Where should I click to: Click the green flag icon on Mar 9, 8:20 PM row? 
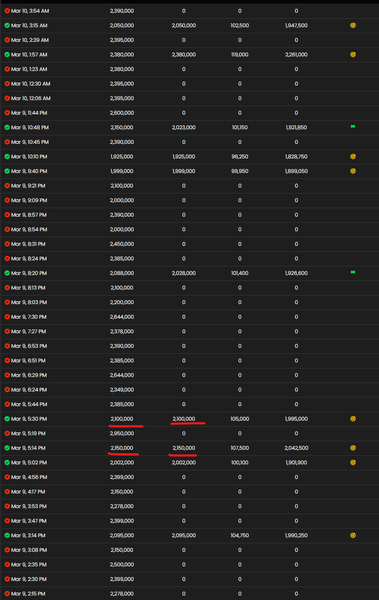pos(353,272)
